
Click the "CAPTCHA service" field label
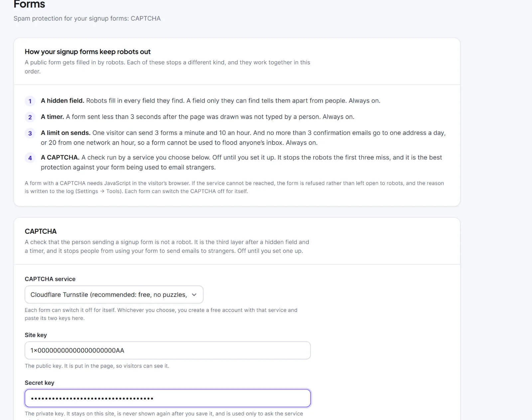(x=50, y=279)
